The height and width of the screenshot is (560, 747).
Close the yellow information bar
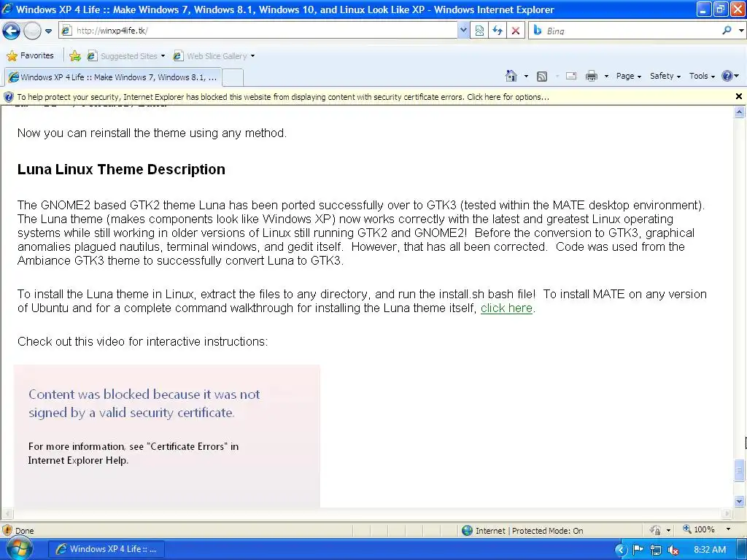click(x=739, y=96)
